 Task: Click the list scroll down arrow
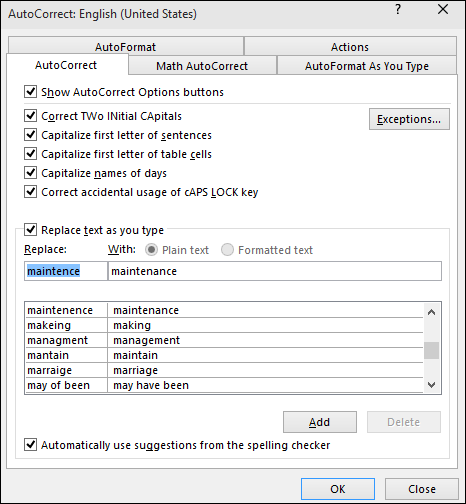[432, 385]
